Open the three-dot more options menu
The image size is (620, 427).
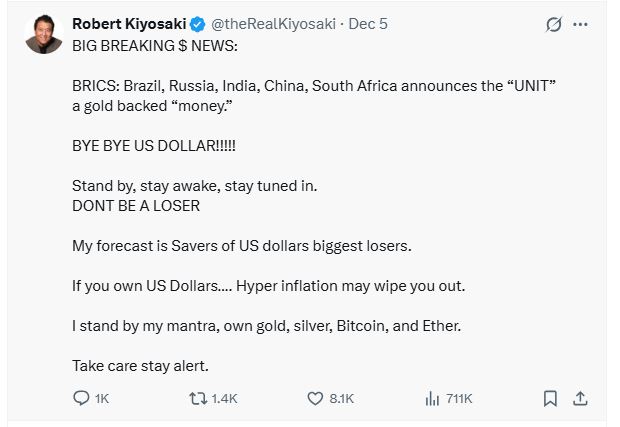tap(580, 25)
